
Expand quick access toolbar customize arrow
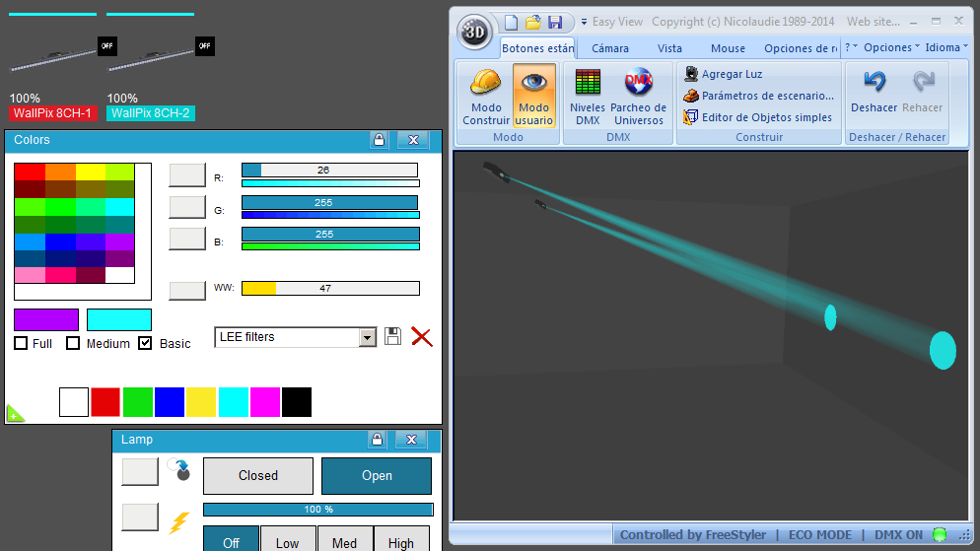pyautogui.click(x=584, y=22)
